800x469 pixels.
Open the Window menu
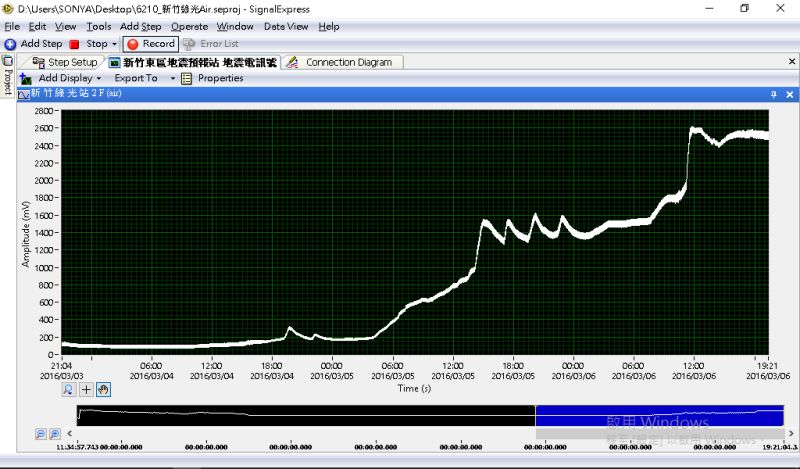(x=235, y=27)
